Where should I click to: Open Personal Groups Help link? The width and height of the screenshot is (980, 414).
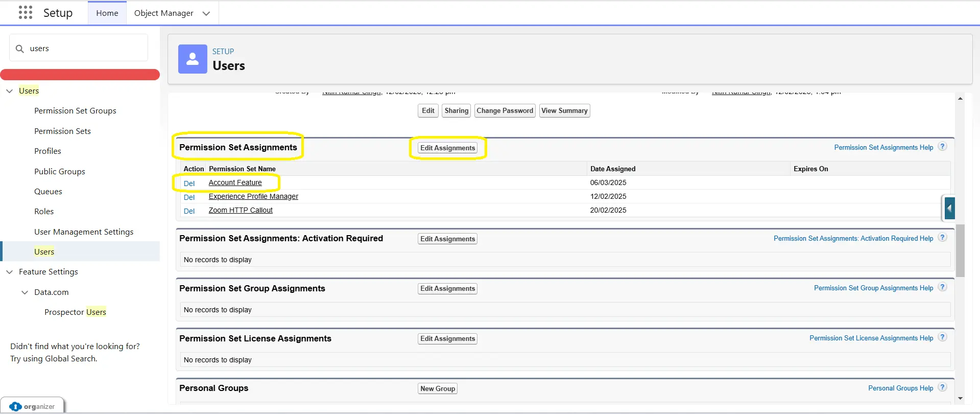[x=900, y=388]
